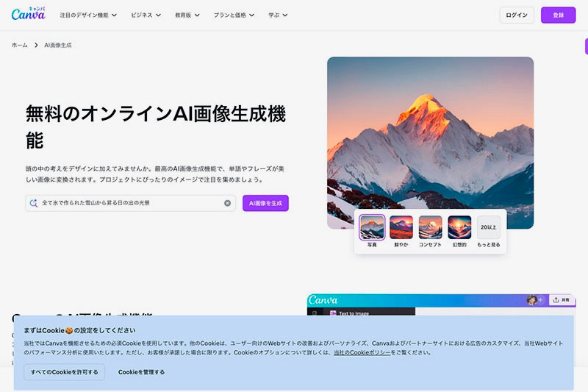Select the 写真 style thumbnail

point(372,227)
